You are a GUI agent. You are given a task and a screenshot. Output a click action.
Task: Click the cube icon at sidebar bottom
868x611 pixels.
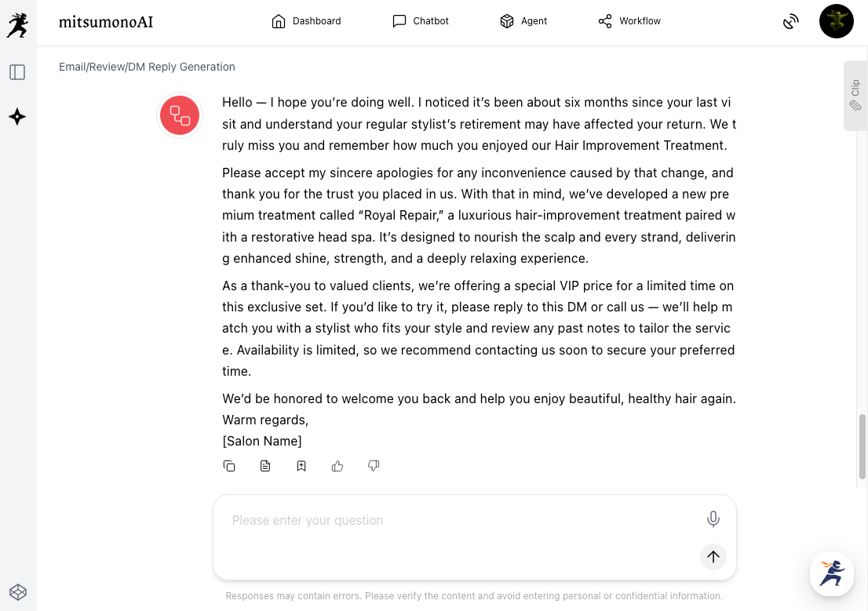click(17, 591)
